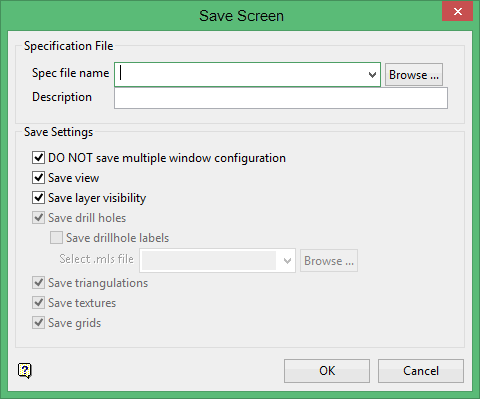480x399 pixels.
Task: Click the help question mark icon
Action: [x=25, y=371]
